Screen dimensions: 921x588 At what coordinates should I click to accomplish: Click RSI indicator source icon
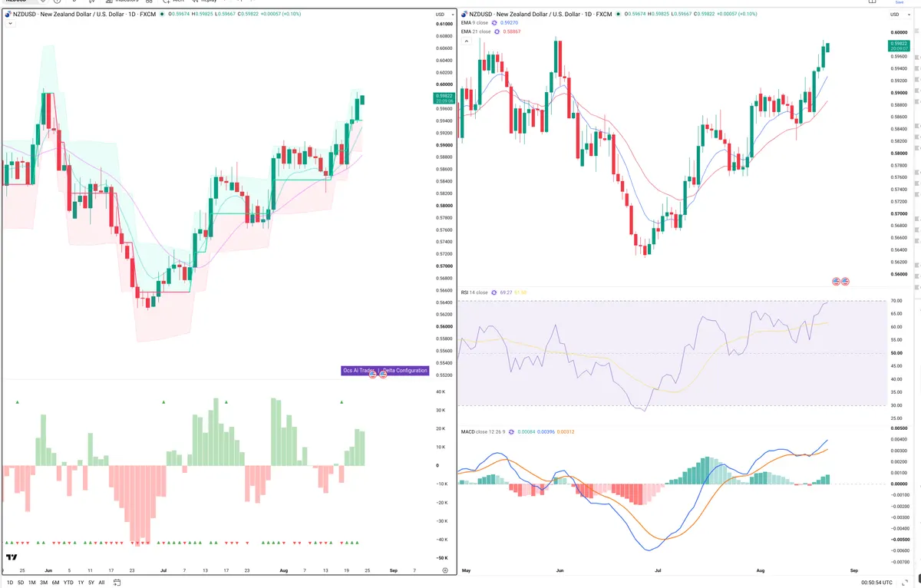coord(494,292)
